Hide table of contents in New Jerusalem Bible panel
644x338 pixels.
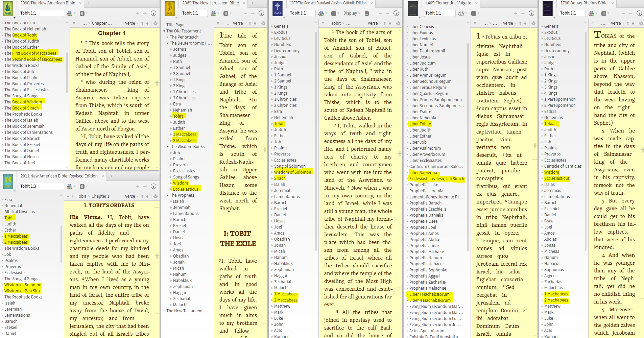click(x=218, y=23)
